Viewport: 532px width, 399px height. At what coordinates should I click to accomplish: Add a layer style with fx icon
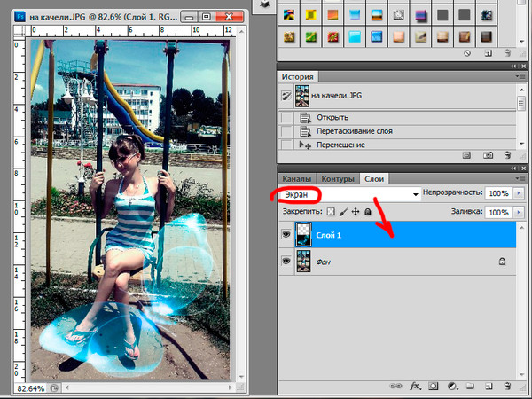pos(414,386)
